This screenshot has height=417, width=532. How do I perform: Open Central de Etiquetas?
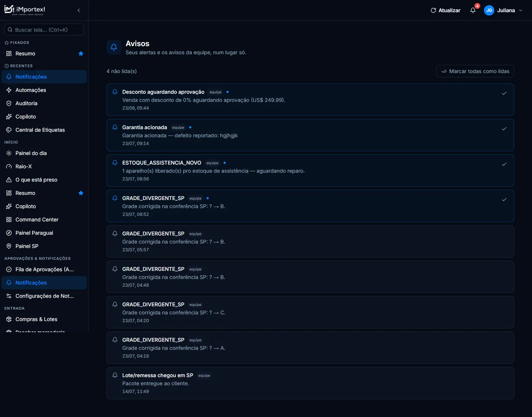pyautogui.click(x=44, y=130)
